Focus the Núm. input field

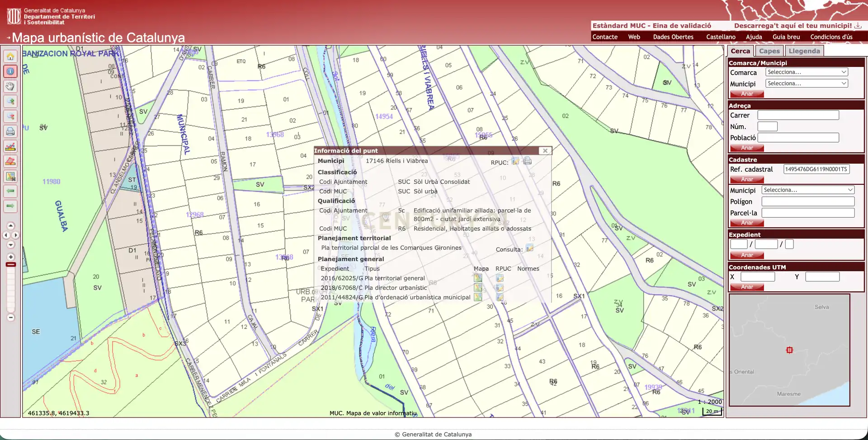coord(768,126)
